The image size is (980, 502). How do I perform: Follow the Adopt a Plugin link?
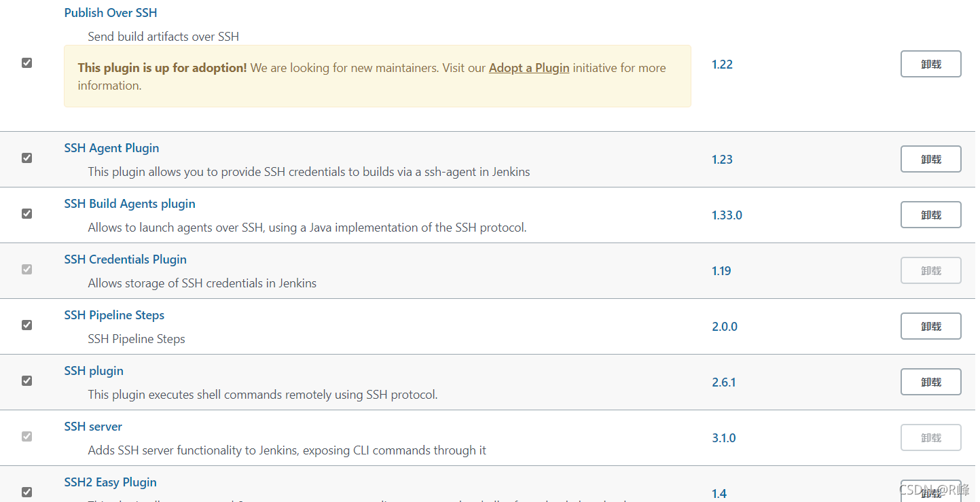pyautogui.click(x=529, y=68)
